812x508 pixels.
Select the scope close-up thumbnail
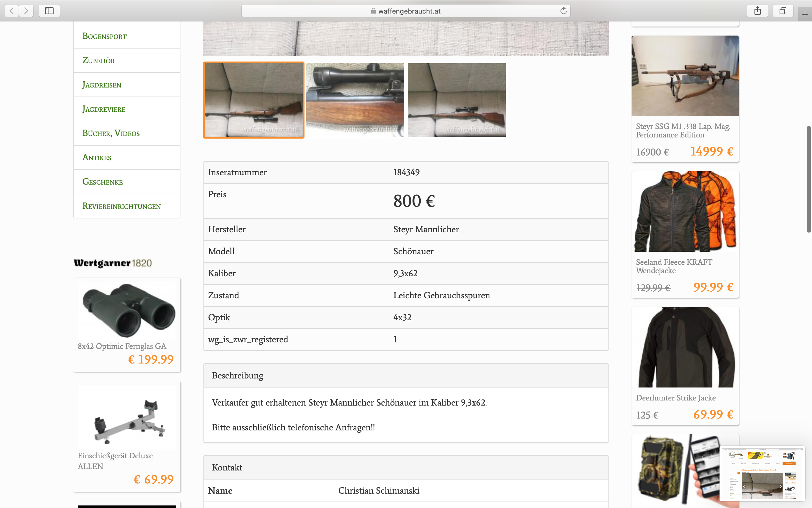355,100
